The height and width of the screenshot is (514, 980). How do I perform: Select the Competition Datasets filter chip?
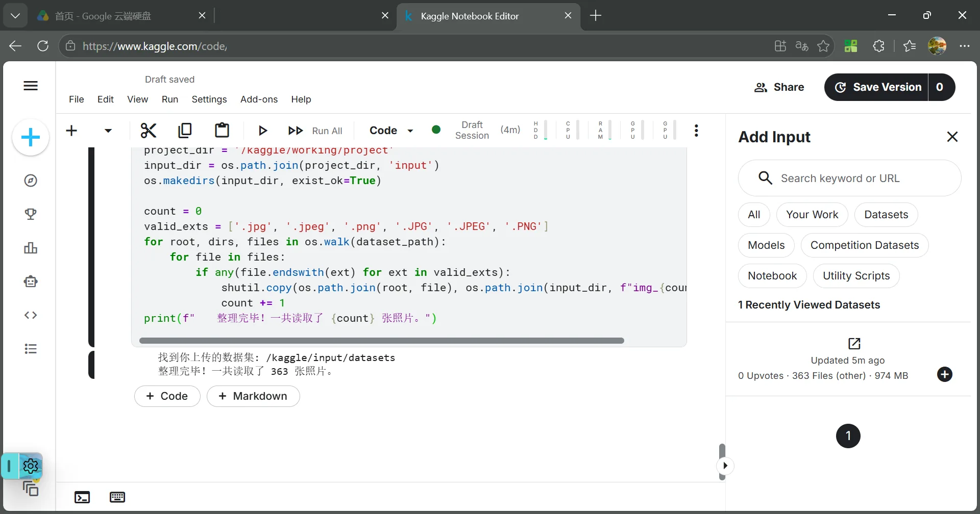coord(865,245)
